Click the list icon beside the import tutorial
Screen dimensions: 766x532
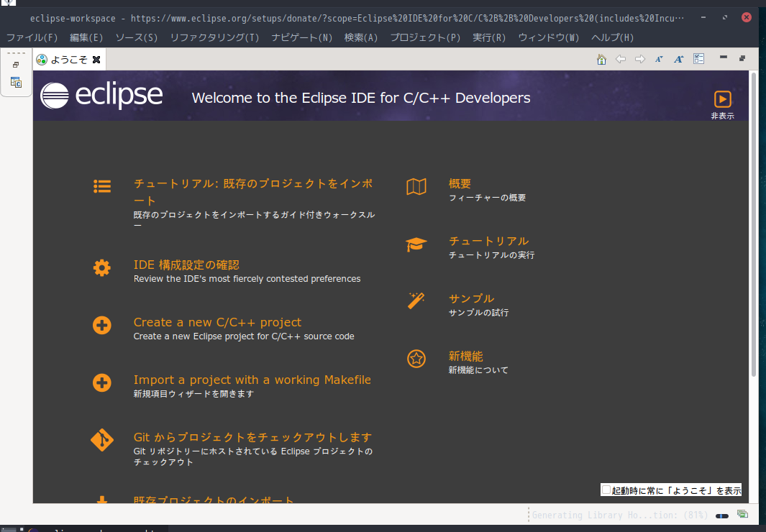click(102, 186)
